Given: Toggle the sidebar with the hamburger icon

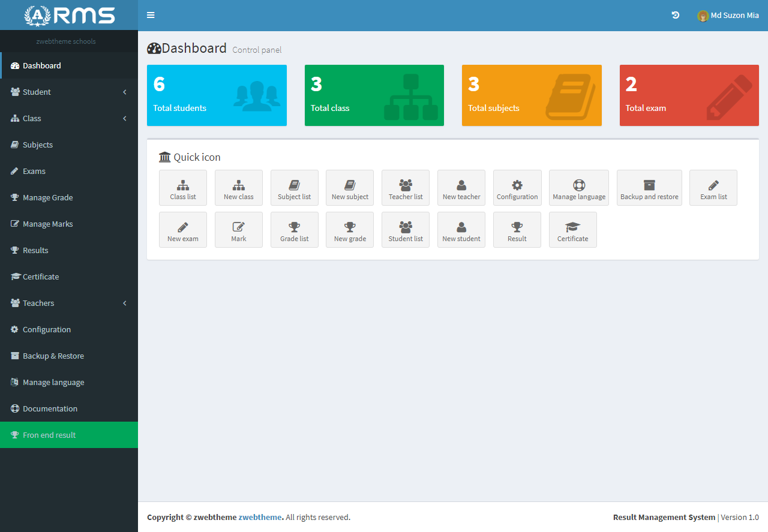Looking at the screenshot, I should pos(151,15).
